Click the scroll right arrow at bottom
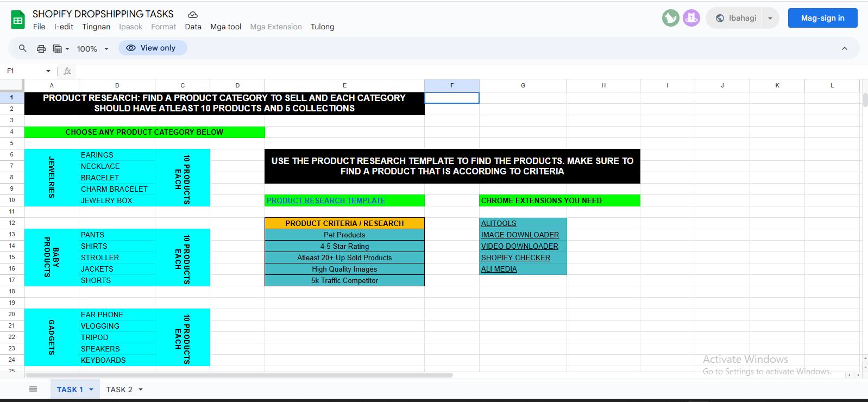Image resolution: width=868 pixels, height=402 pixels. pos(858,375)
